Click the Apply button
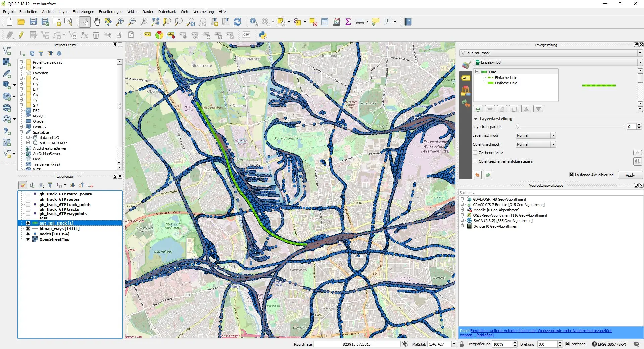Viewport: 644px width, 349px height. tap(630, 175)
